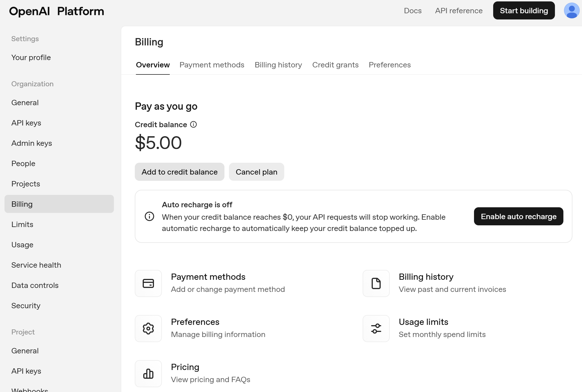The image size is (582, 392).
Task: Click the Billing history document icon
Action: point(376,283)
